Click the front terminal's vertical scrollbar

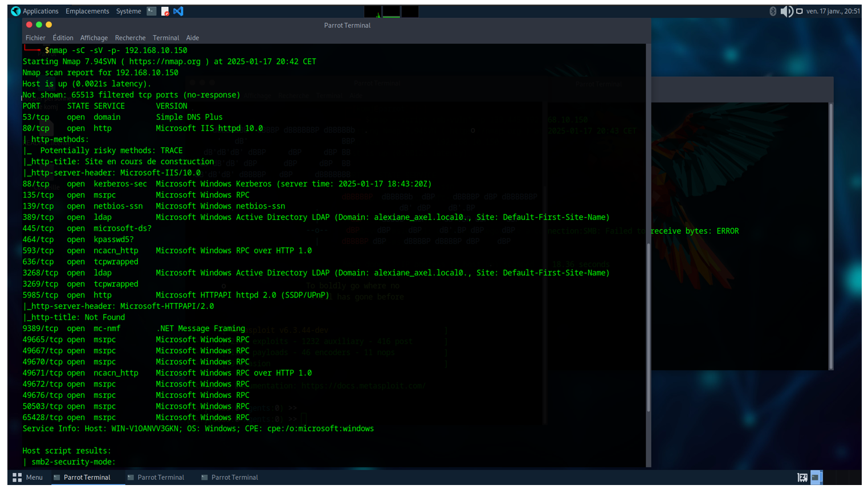point(648,328)
